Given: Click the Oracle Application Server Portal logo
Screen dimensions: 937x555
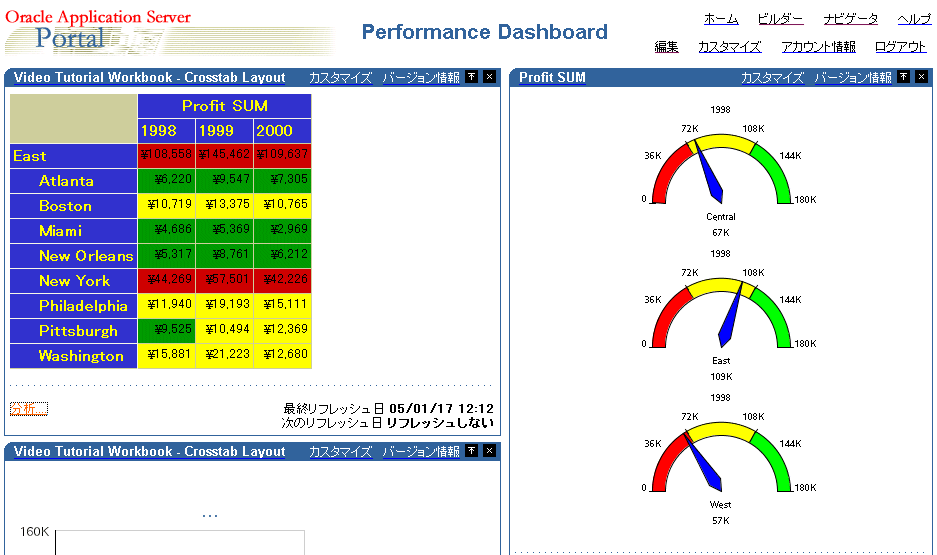Looking at the screenshot, I should click(x=170, y=32).
